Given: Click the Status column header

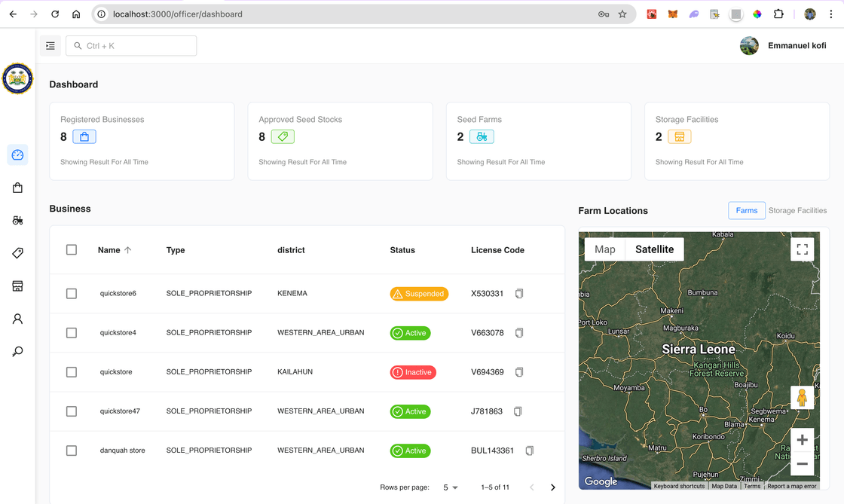Looking at the screenshot, I should pos(402,250).
